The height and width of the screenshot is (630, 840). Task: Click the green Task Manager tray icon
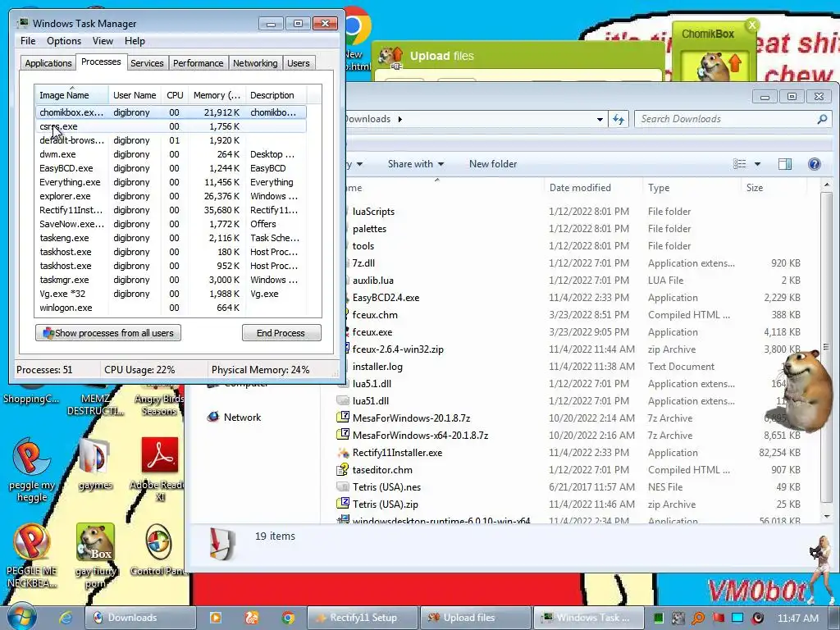tap(659, 618)
